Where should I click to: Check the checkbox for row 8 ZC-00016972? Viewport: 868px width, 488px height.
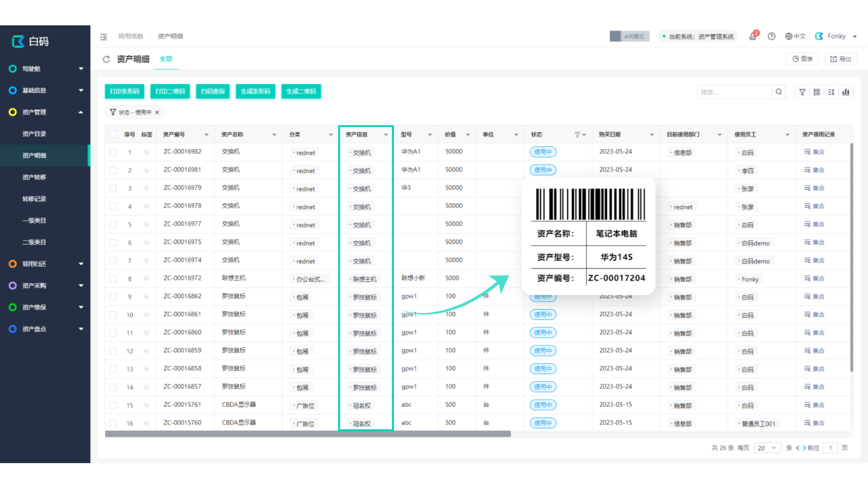pyautogui.click(x=113, y=279)
